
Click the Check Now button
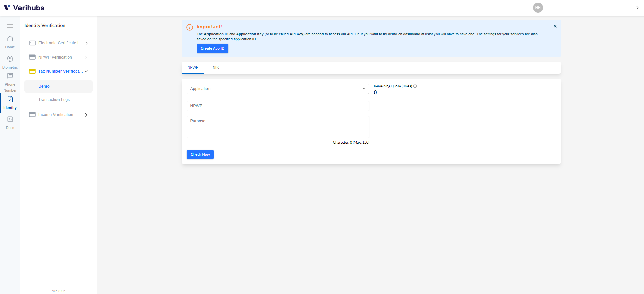click(200, 154)
